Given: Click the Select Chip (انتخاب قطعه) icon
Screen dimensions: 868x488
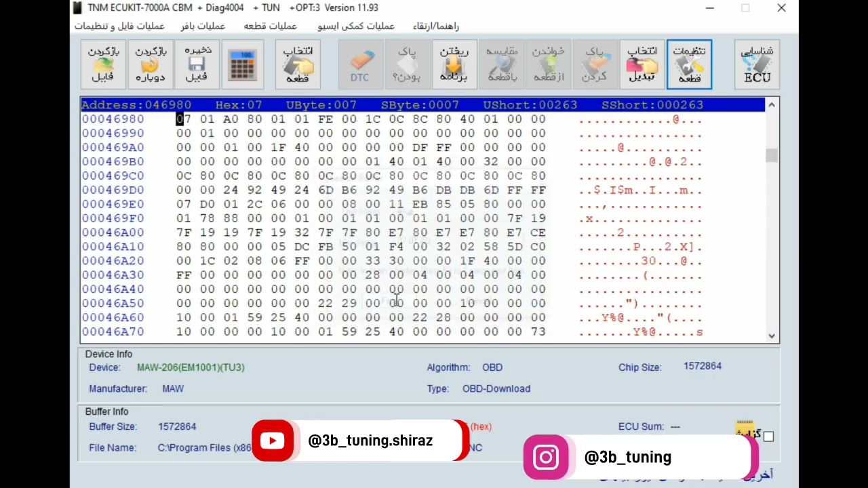Looking at the screenshot, I should pyautogui.click(x=297, y=64).
